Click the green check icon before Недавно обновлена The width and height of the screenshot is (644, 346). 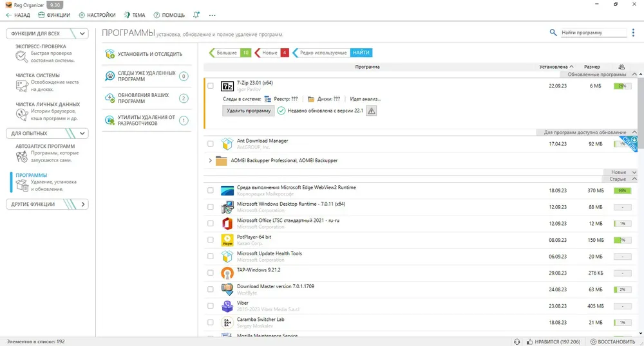(281, 111)
